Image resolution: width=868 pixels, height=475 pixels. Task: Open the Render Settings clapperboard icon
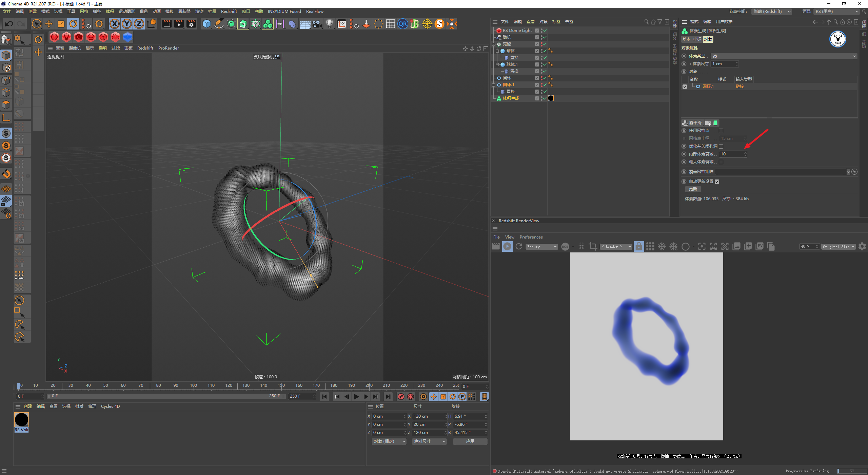click(191, 24)
